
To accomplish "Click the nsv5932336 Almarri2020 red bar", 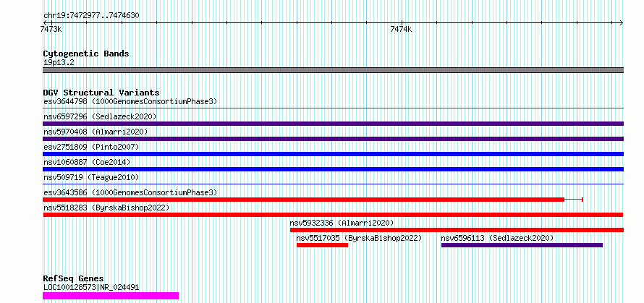I will 457,230.
